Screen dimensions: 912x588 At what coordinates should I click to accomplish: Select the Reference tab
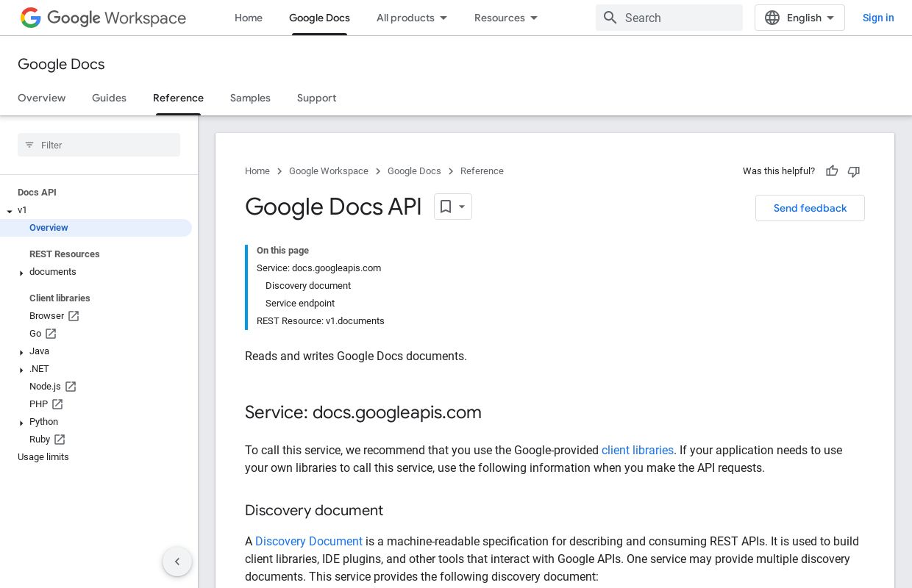tap(178, 98)
